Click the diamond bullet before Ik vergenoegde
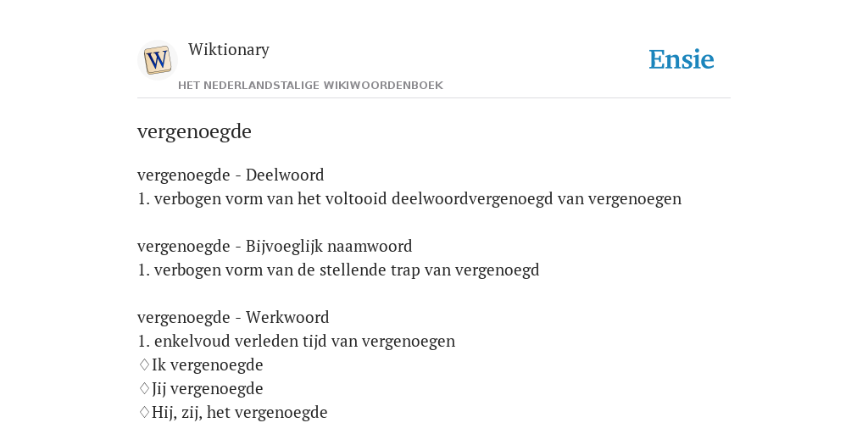Viewport: 868px width, 434px height. click(x=144, y=364)
